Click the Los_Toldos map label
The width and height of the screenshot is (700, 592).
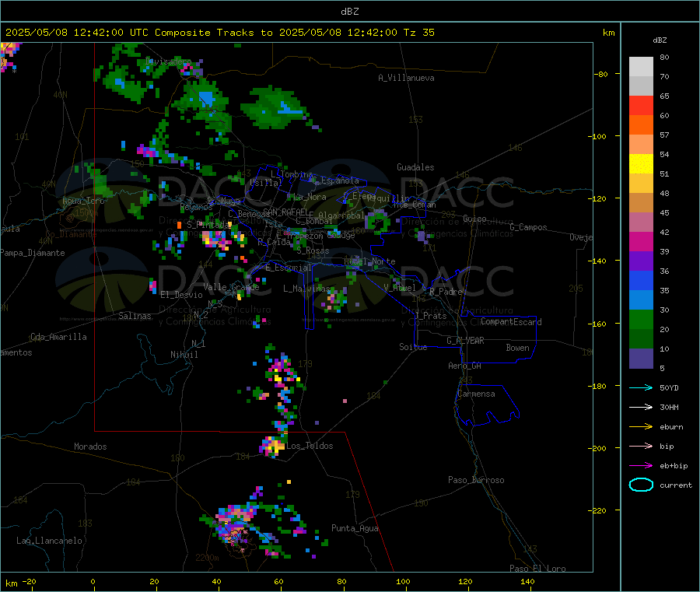[x=310, y=446]
